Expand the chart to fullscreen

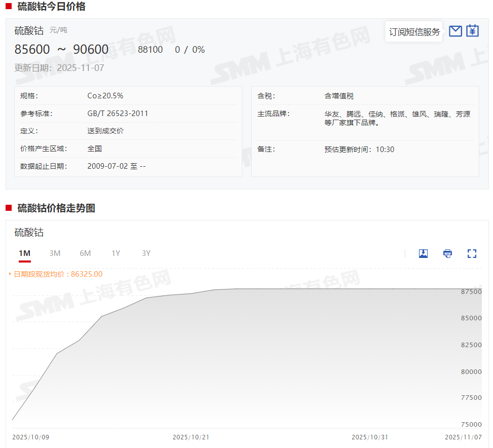(x=472, y=253)
